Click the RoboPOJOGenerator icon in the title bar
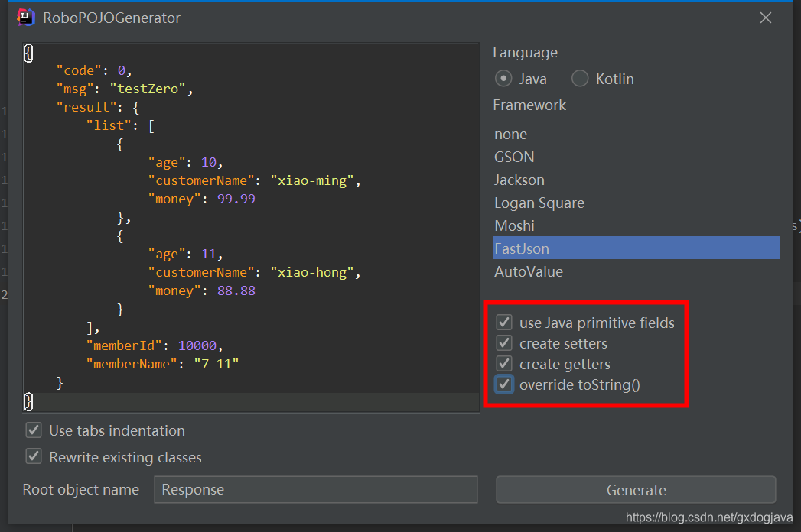 tap(25, 17)
